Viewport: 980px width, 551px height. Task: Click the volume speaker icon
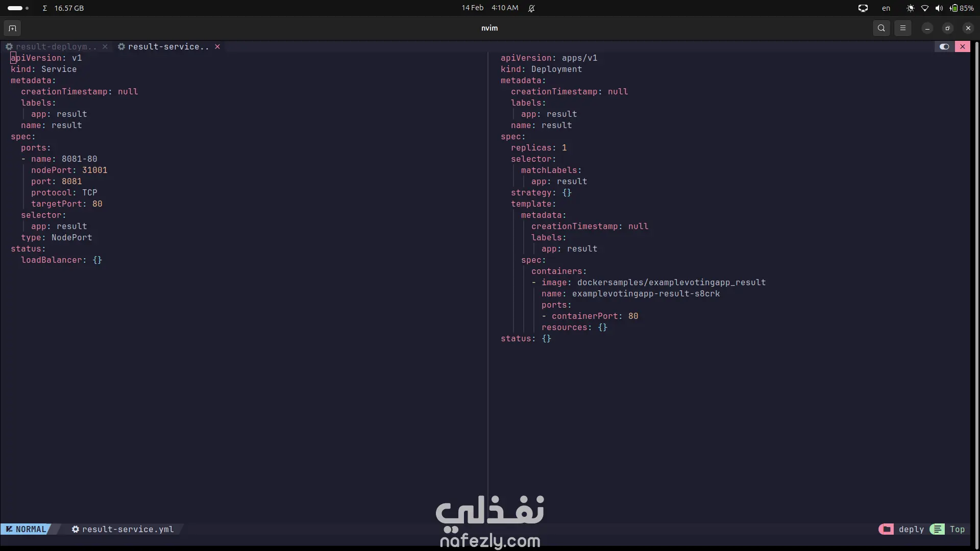939,8
